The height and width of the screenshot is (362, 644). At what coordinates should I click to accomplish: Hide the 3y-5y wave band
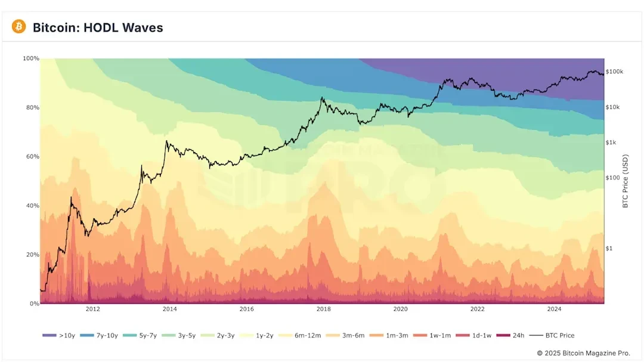(x=186, y=335)
